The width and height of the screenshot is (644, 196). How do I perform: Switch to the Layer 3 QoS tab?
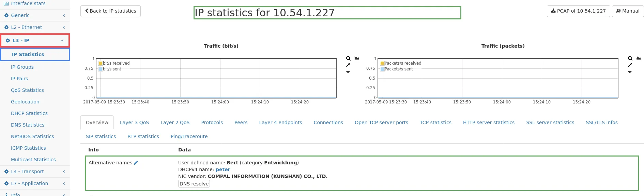coord(134,122)
